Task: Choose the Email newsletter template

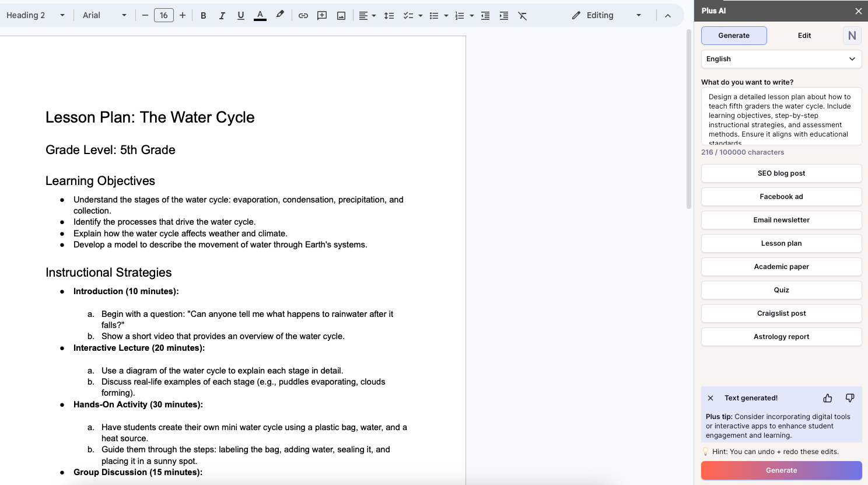Action: coord(781,220)
